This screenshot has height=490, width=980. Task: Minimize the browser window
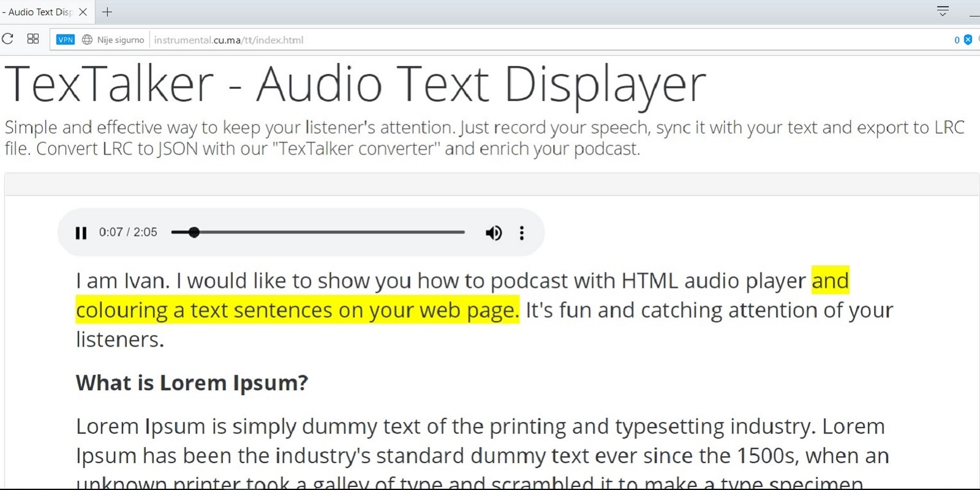point(974,12)
